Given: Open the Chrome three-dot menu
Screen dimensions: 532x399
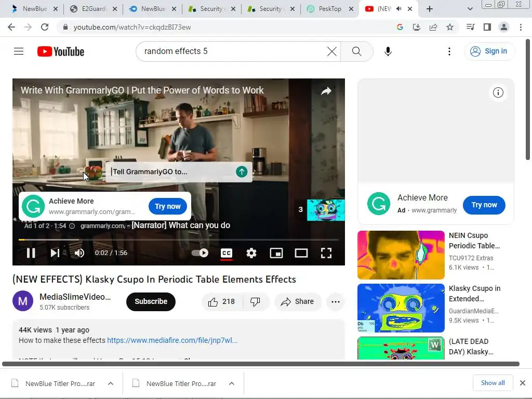Looking at the screenshot, I should point(521,27).
